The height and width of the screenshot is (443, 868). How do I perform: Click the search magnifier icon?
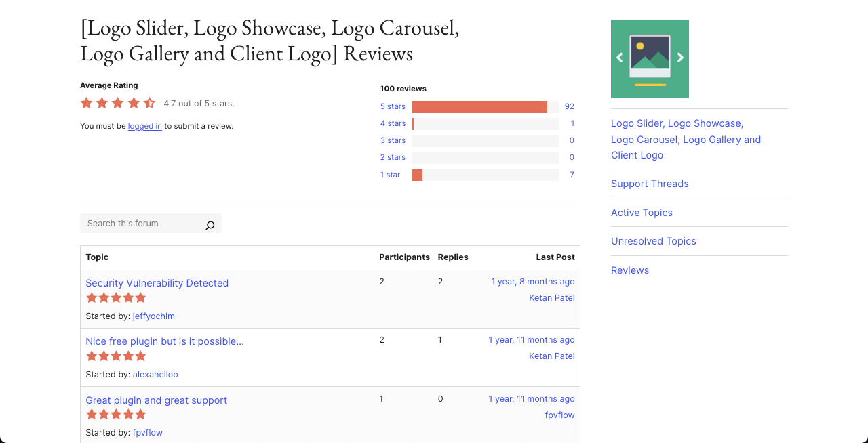coord(210,224)
